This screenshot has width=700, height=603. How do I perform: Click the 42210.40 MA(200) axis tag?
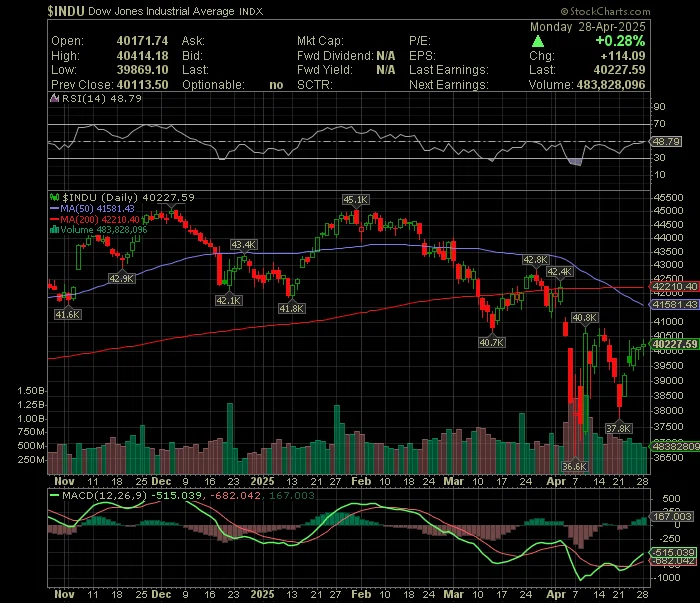point(675,287)
